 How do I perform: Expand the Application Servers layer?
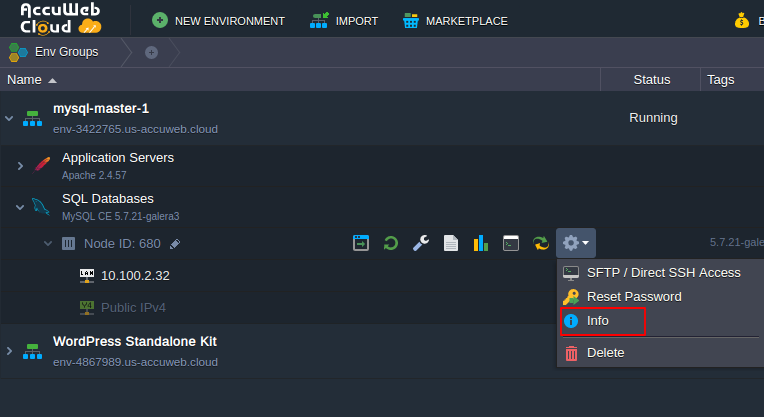click(20, 165)
